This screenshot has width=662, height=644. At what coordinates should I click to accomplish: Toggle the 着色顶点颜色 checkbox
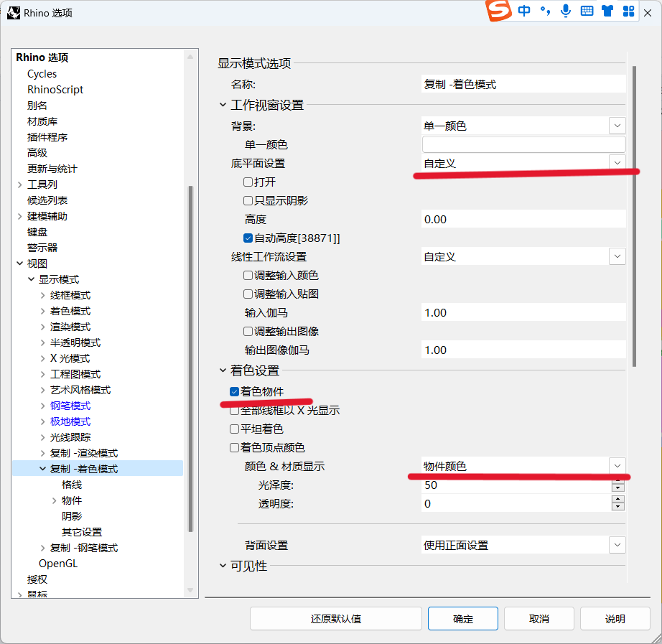tap(234, 447)
